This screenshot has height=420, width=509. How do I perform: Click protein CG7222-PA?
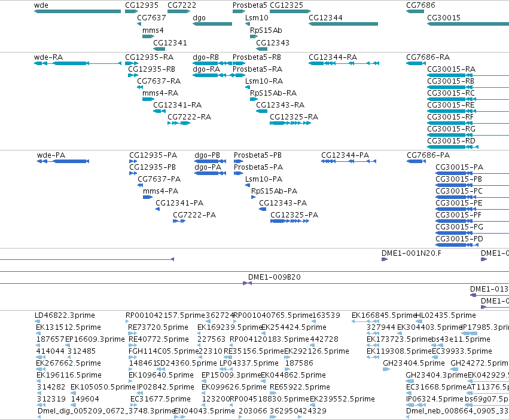click(179, 221)
